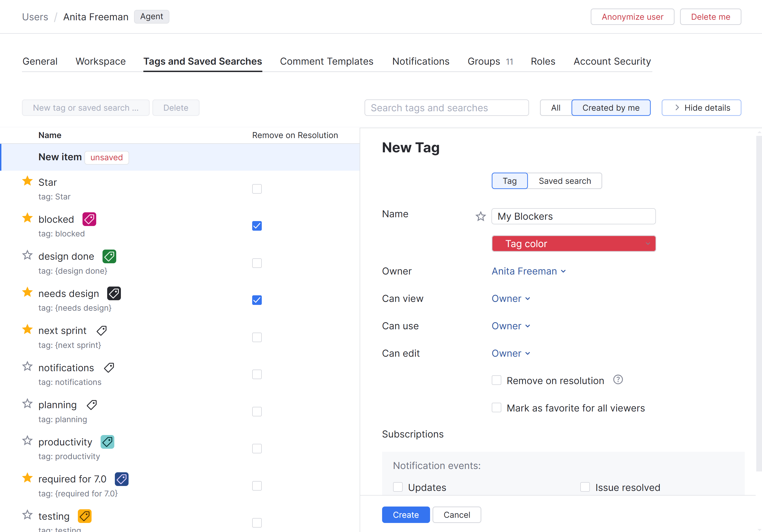This screenshot has height=532, width=762.
Task: Open the Remove on resolution help icon
Action: pyautogui.click(x=618, y=380)
